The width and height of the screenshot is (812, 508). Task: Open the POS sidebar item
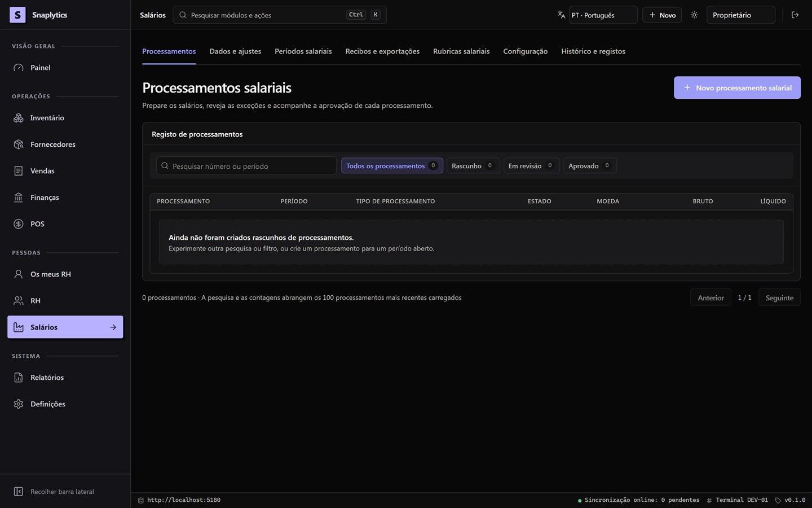pyautogui.click(x=65, y=224)
